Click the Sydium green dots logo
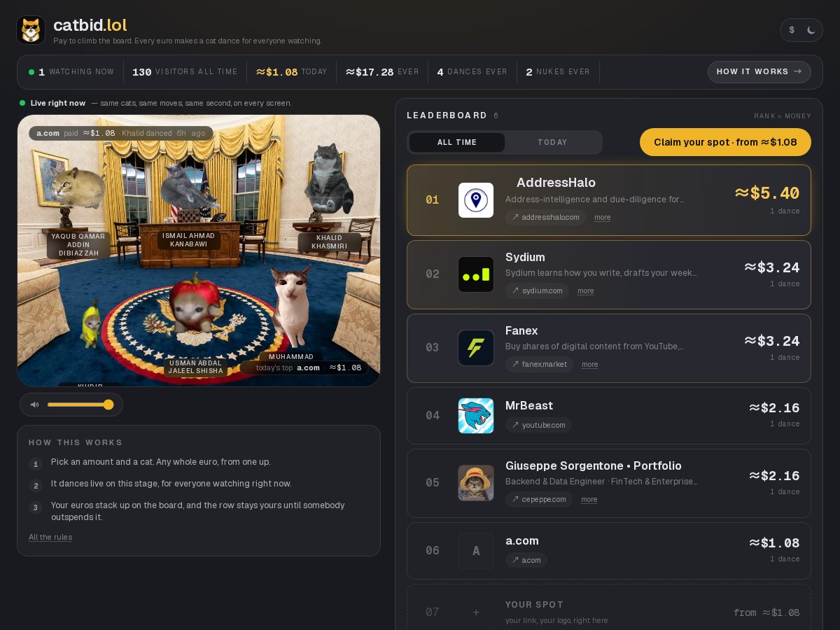 pyautogui.click(x=476, y=274)
